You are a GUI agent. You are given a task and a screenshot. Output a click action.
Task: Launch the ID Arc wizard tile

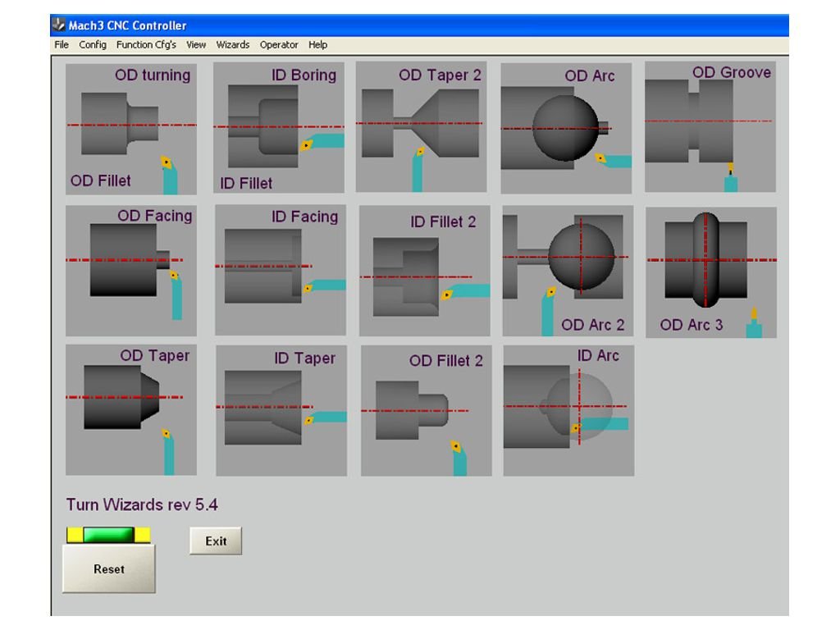pyautogui.click(x=568, y=410)
